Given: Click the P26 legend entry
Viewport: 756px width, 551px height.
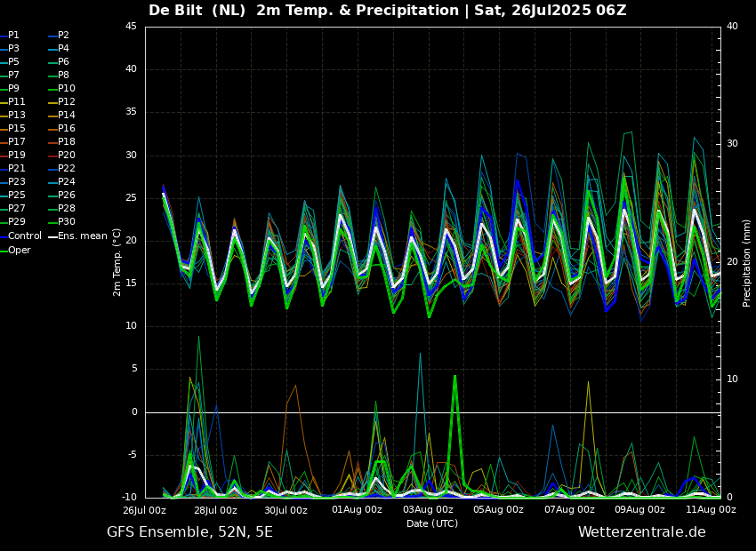Looking at the screenshot, I should click(x=61, y=195).
